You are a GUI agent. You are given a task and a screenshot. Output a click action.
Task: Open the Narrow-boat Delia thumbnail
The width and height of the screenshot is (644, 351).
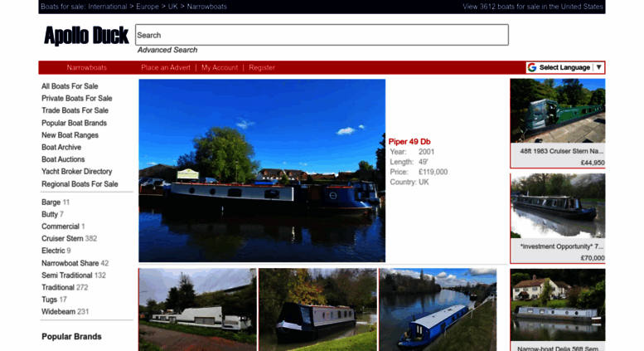pos(558,305)
